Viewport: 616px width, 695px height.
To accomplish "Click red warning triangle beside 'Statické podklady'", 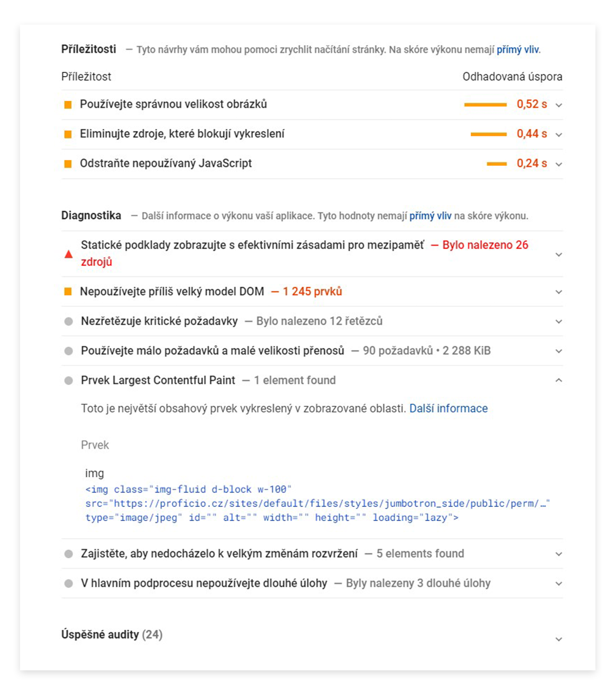I will (68, 254).
